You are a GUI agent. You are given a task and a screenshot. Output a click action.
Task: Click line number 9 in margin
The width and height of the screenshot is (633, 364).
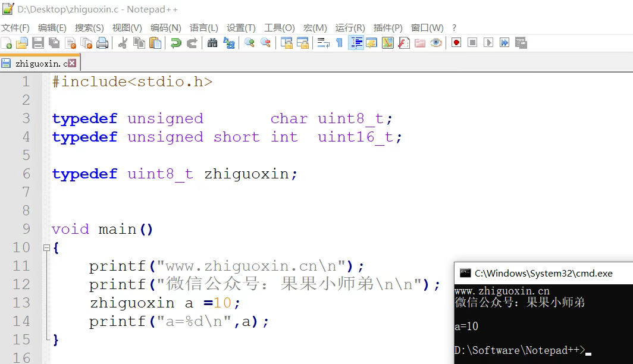click(x=26, y=229)
